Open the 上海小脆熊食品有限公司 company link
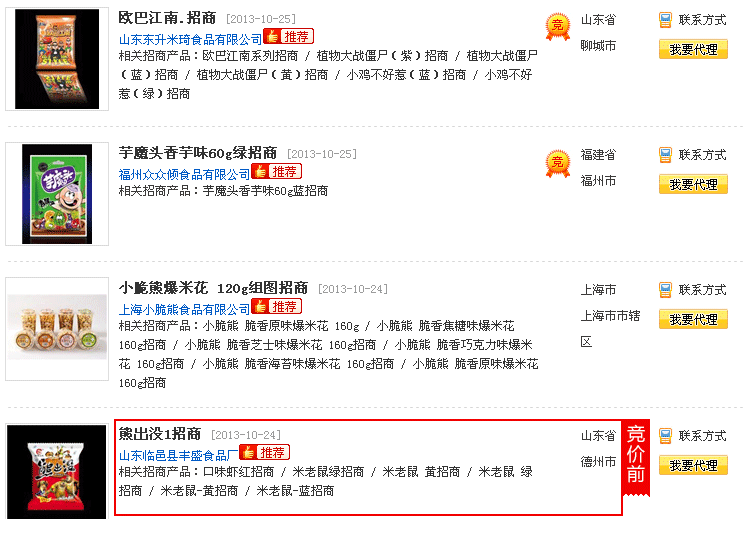This screenshot has width=746, height=536. click(x=184, y=310)
